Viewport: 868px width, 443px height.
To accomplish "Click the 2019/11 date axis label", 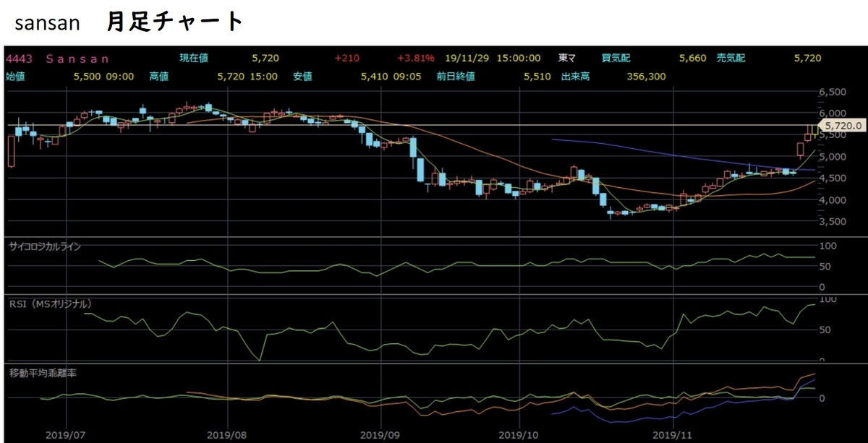I will (673, 435).
